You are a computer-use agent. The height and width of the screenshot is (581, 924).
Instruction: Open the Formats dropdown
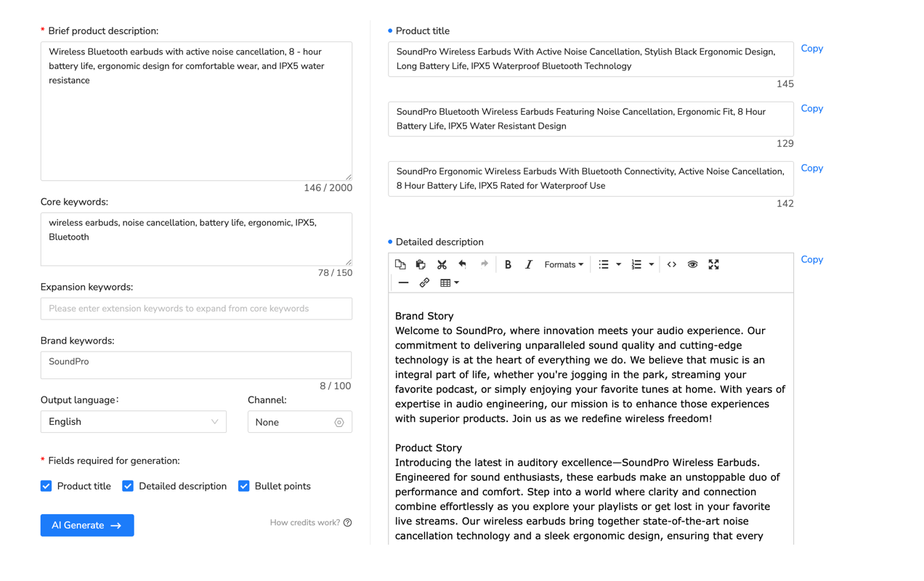[x=564, y=264]
